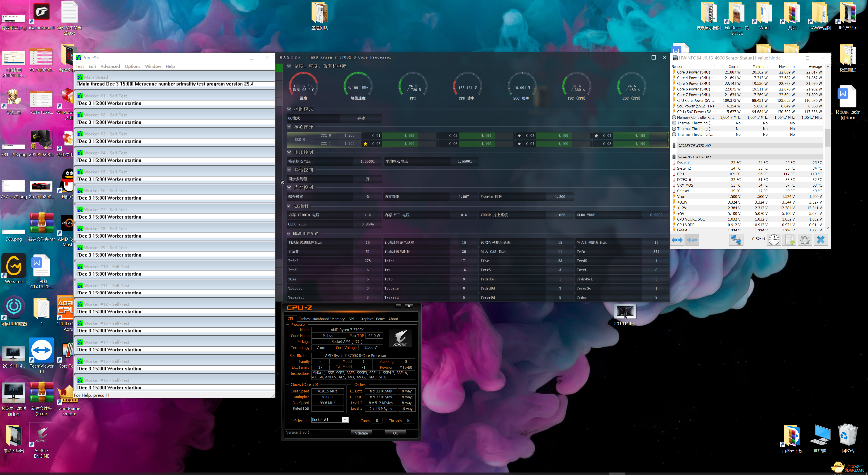Click HWiNFO expand columns arrows icon

pyautogui.click(x=677, y=240)
